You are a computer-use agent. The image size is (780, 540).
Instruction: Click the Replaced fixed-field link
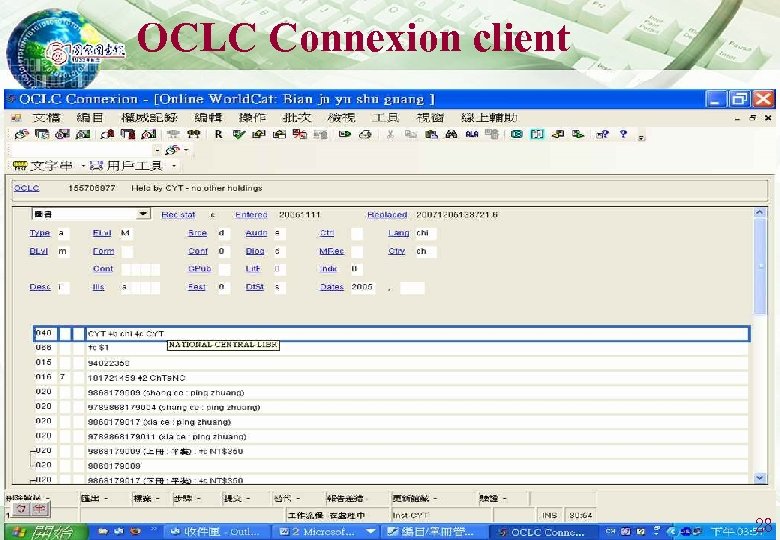387,215
